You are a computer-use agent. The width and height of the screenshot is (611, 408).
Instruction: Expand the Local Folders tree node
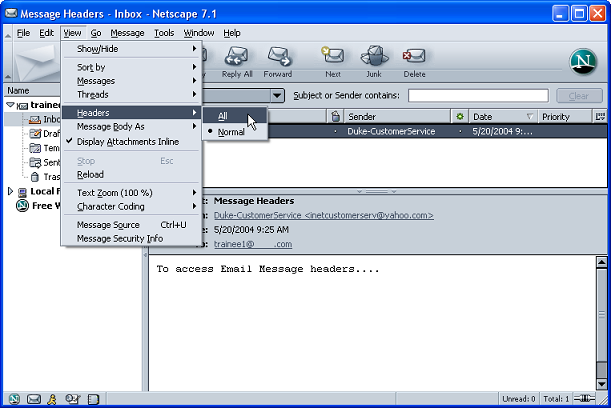(x=11, y=191)
